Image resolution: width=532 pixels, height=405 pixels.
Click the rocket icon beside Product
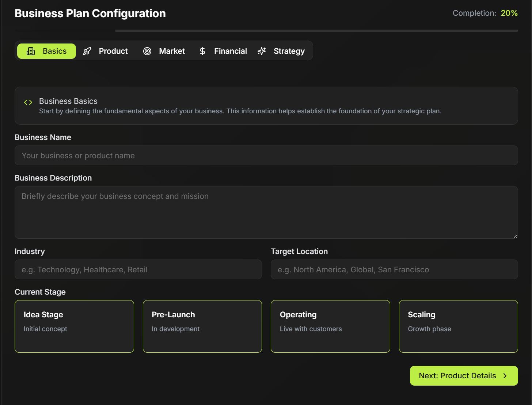click(x=87, y=51)
